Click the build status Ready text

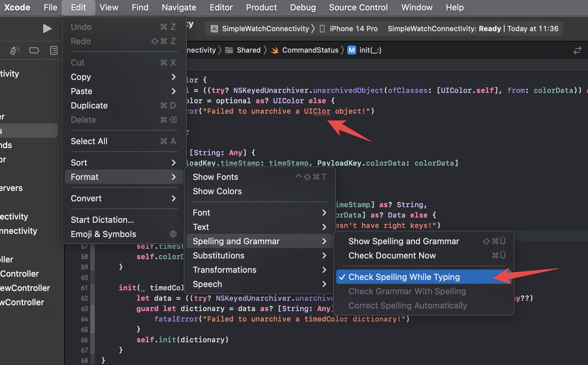click(x=490, y=29)
